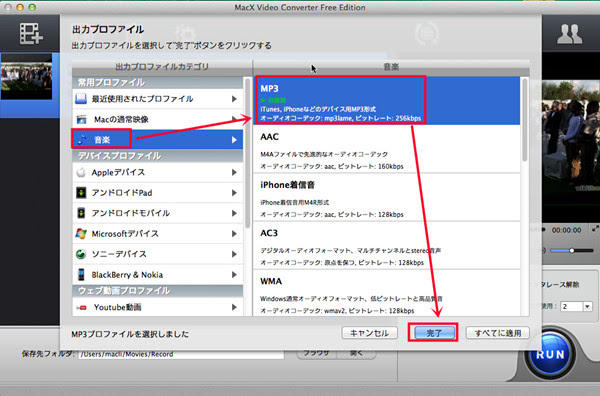This screenshot has width=600, height=396.
Task: Click 'MP3プロファイルを選択しました' status text
Action: point(130,334)
